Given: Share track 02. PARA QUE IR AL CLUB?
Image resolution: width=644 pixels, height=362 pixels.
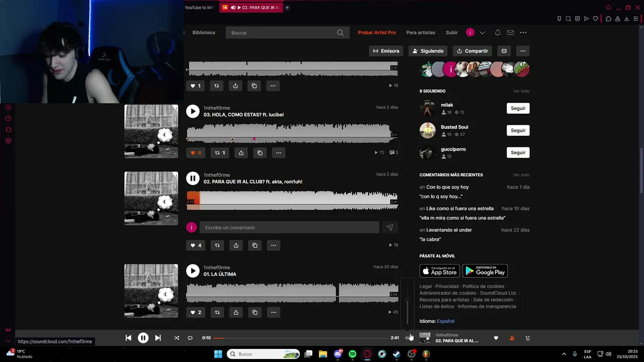Looking at the screenshot, I should click(236, 245).
